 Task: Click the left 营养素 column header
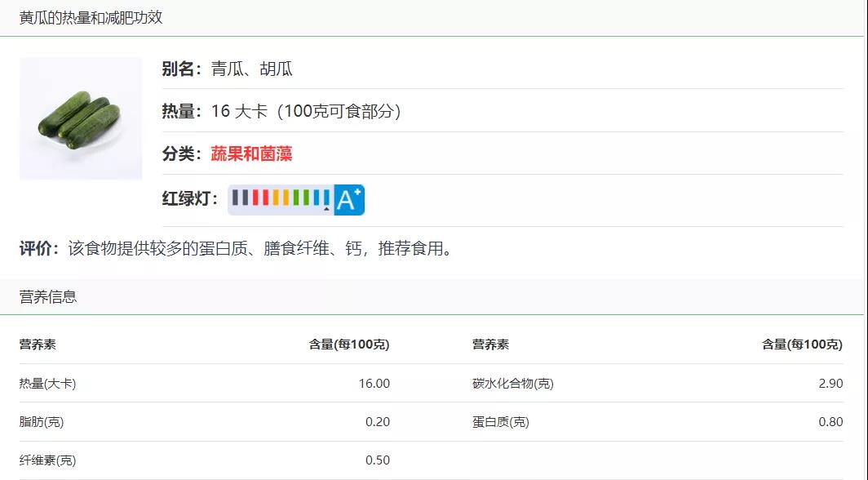[38, 344]
